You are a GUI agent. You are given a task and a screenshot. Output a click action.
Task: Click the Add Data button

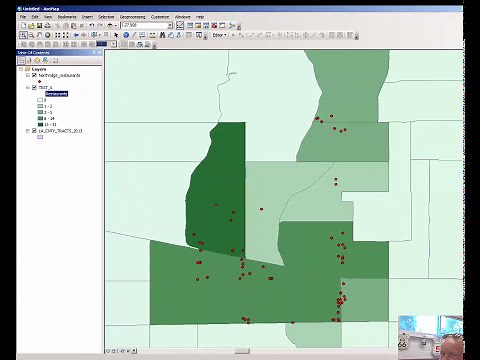point(110,25)
